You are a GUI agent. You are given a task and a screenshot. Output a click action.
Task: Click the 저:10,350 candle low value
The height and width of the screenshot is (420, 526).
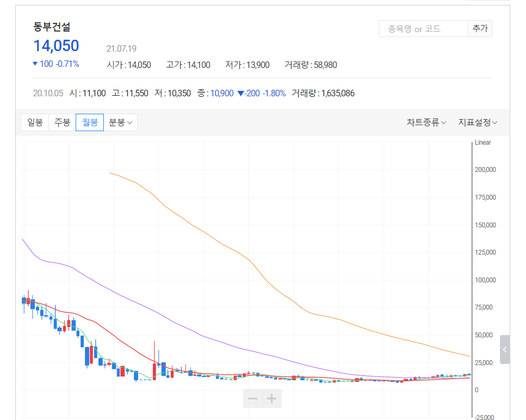point(173,93)
